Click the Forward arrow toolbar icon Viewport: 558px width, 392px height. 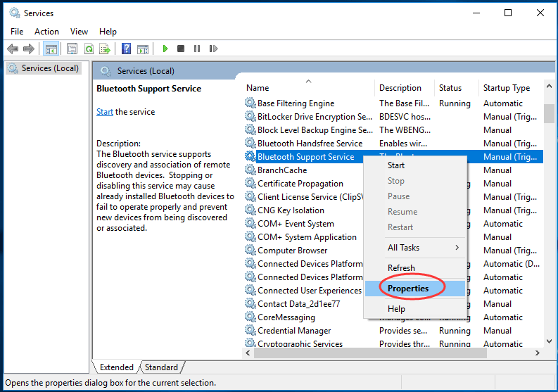click(x=29, y=49)
